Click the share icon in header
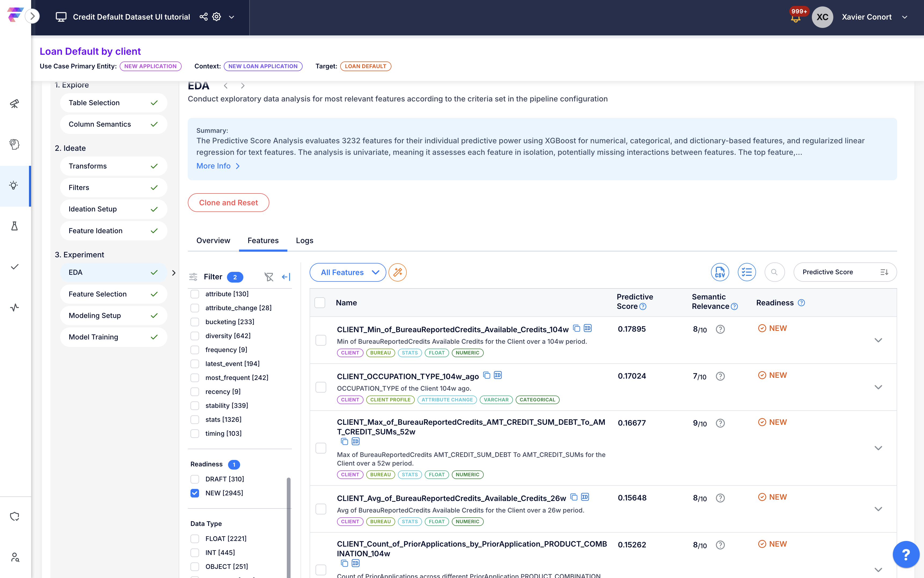Screen dimensions: 924x578 click(203, 17)
